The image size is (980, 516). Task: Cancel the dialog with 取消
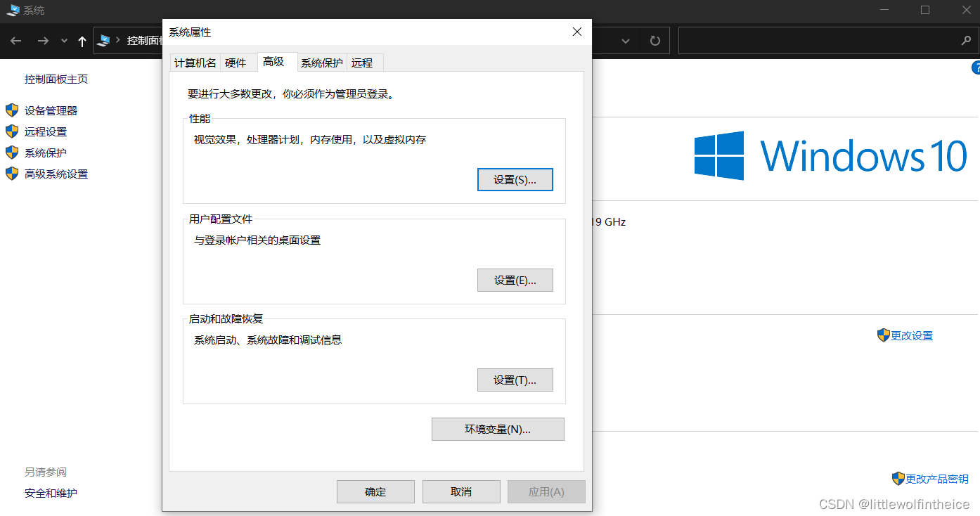(461, 491)
